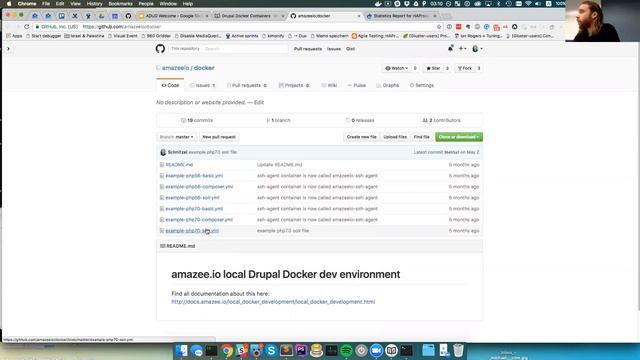Switch to the ADUG Welcome Google tab
Image resolution: width=640 pixels, height=360 pixels.
(x=174, y=16)
